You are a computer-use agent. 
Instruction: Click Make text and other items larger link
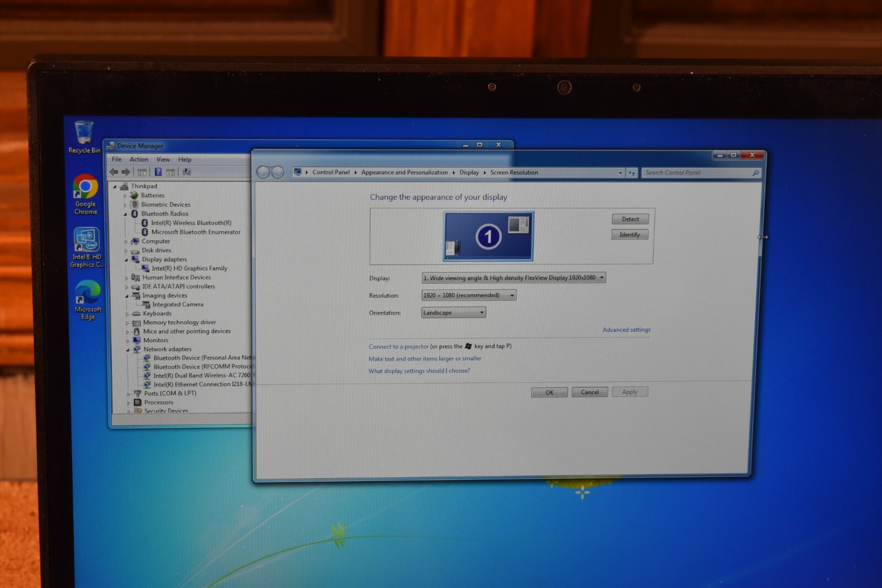(425, 359)
